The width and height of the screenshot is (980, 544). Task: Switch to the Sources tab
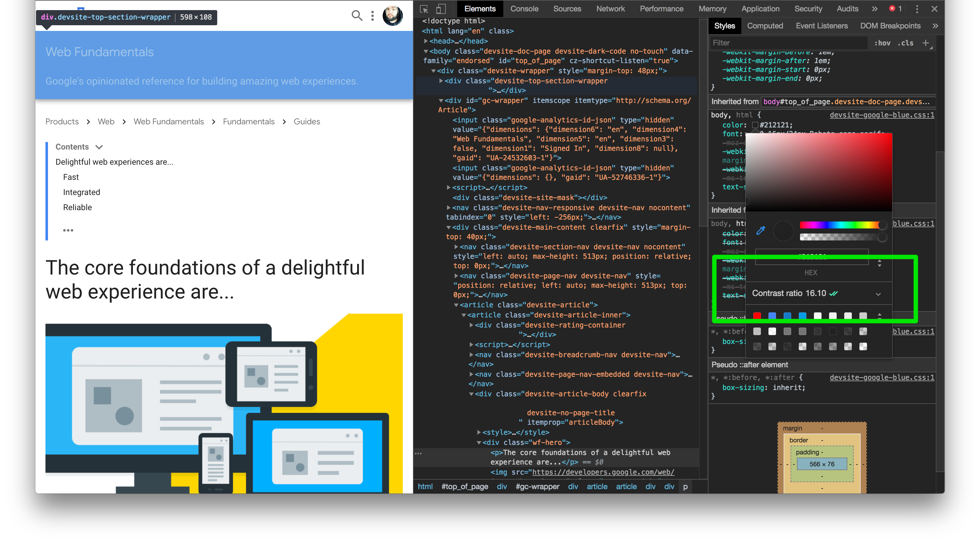(x=567, y=9)
